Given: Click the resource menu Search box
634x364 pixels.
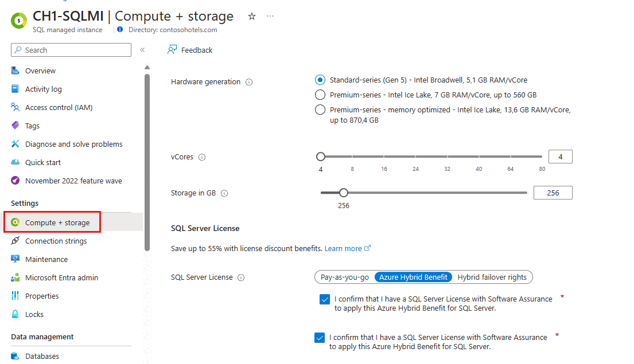Looking at the screenshot, I should (x=71, y=50).
